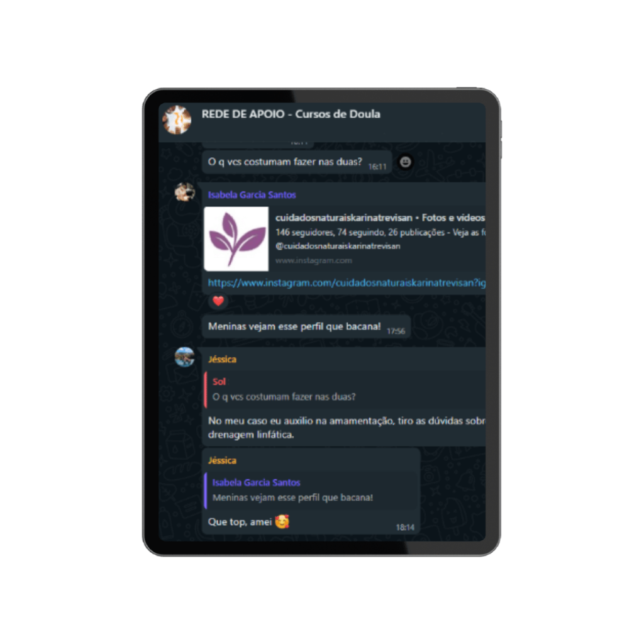Click the sender name Isabela Garcia Santos
Screen dimensions: 644x644
pos(252,195)
